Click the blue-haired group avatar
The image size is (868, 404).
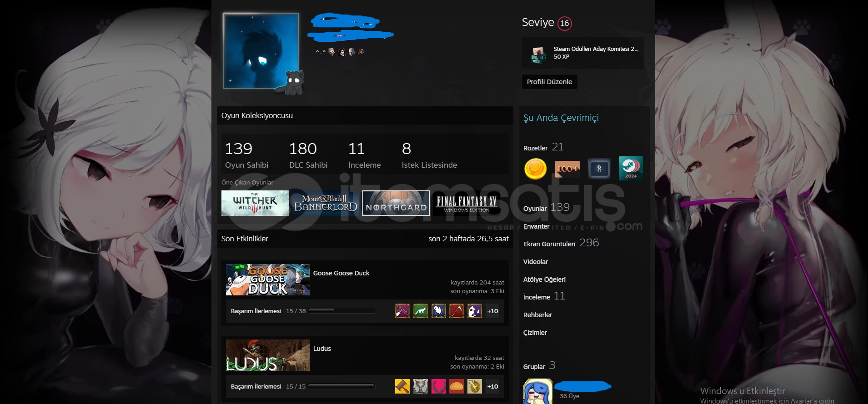click(x=538, y=391)
